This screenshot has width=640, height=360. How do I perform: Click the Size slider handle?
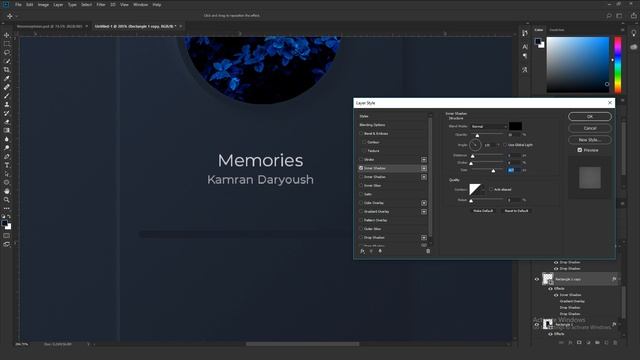pos(493,171)
